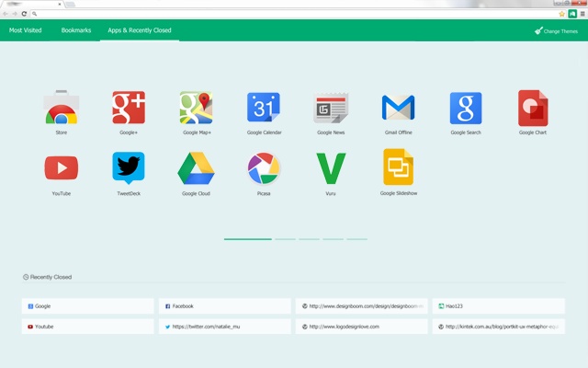Screen dimensions: 588x368
Task: Bookmark this page with the star icon
Action: click(x=561, y=14)
